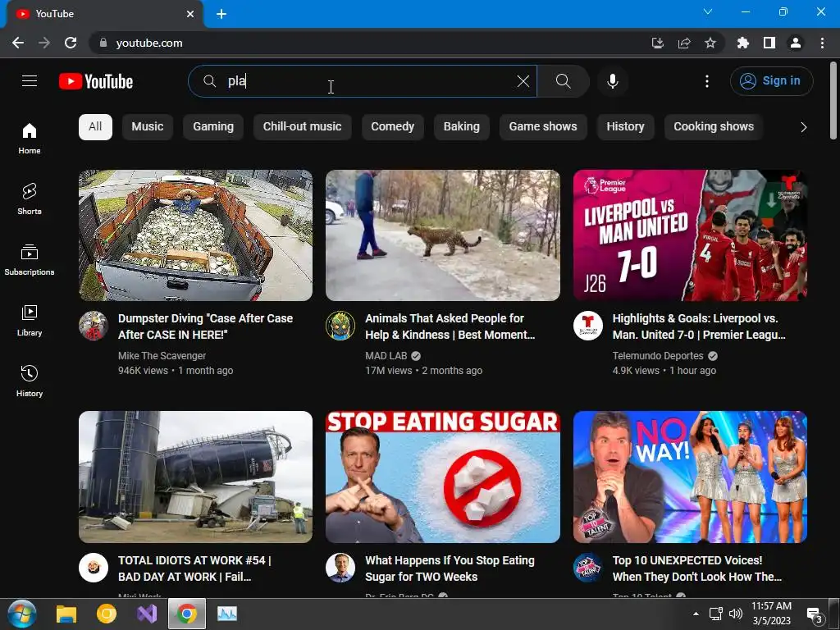Open a new browser tab
Viewport: 840px width, 630px height.
tap(221, 14)
